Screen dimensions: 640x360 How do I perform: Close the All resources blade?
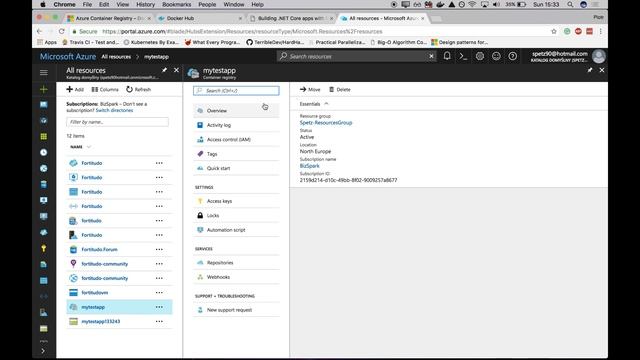pos(176,70)
